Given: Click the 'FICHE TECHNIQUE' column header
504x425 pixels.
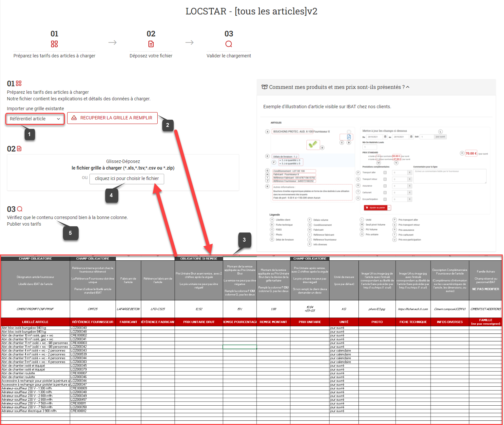Looking at the screenshot, I should tap(413, 322).
